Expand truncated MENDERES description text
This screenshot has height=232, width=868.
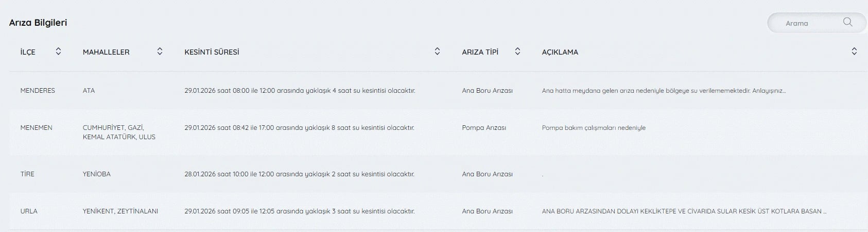(664, 91)
